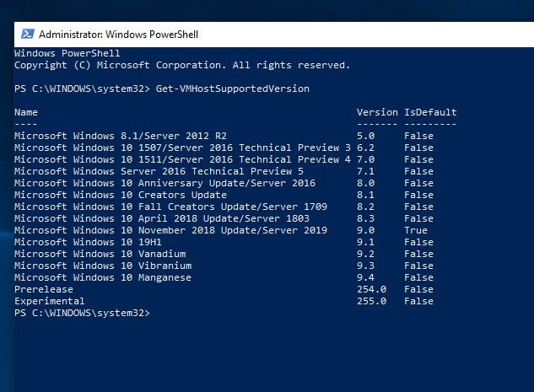
Task: Click the 'IsDefault' column header
Action: [430, 112]
